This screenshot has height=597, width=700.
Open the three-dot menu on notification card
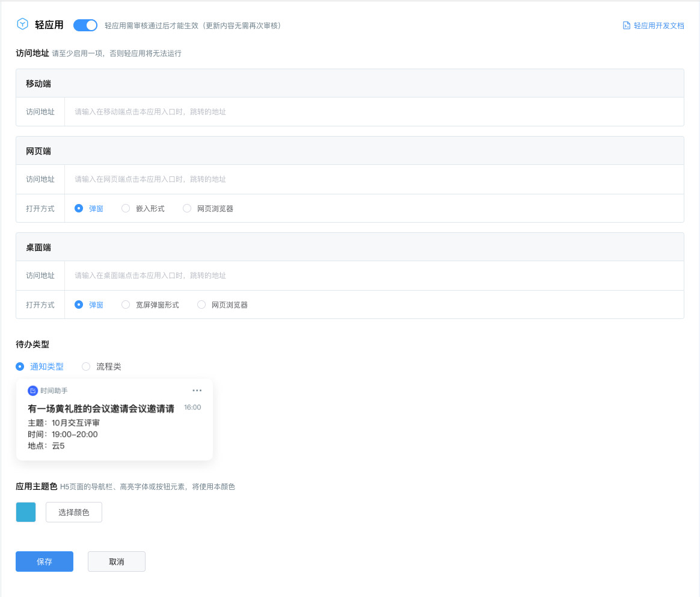click(x=197, y=391)
